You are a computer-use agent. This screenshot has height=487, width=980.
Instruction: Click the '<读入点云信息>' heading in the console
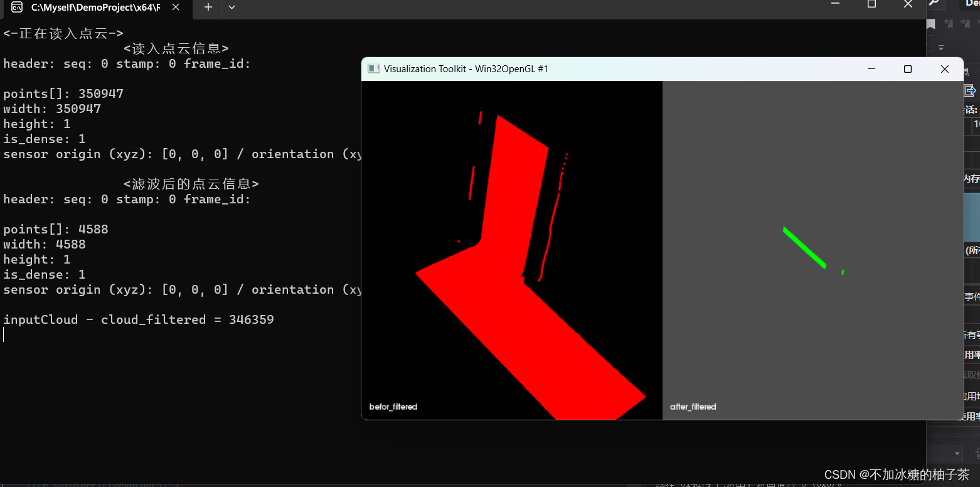(x=176, y=48)
